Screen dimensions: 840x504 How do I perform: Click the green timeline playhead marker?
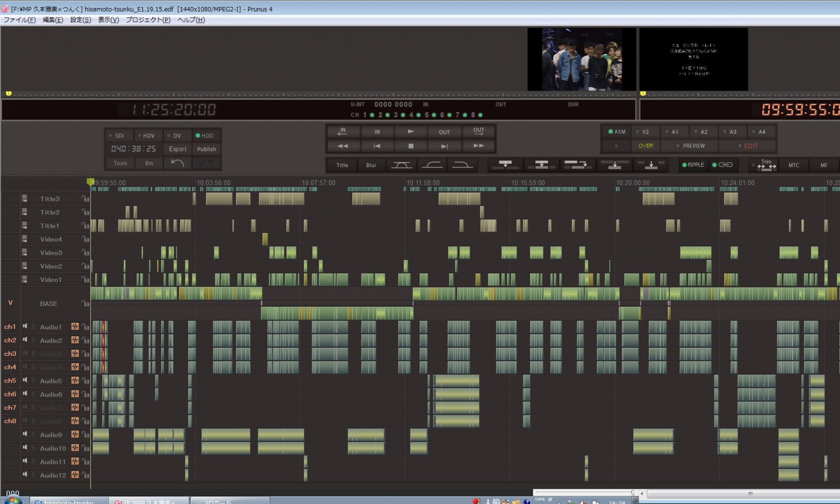click(90, 181)
